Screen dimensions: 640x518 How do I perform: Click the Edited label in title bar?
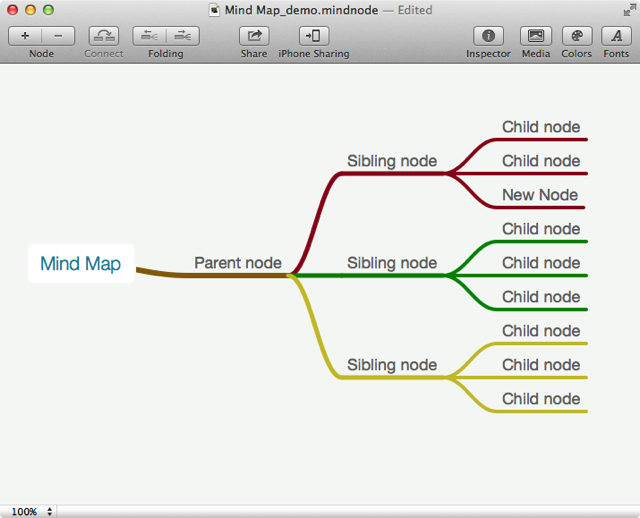tap(415, 10)
